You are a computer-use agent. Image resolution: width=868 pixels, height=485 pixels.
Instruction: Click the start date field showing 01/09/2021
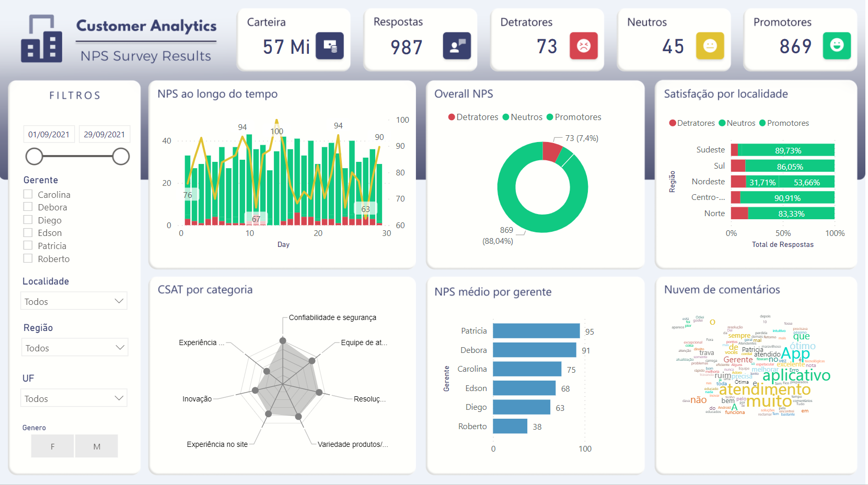(49, 134)
